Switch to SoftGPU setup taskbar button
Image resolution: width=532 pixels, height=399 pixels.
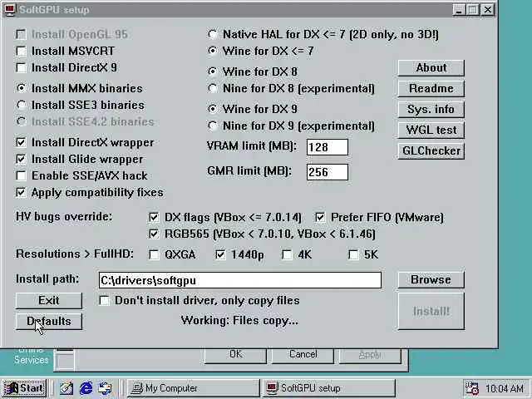click(329, 388)
